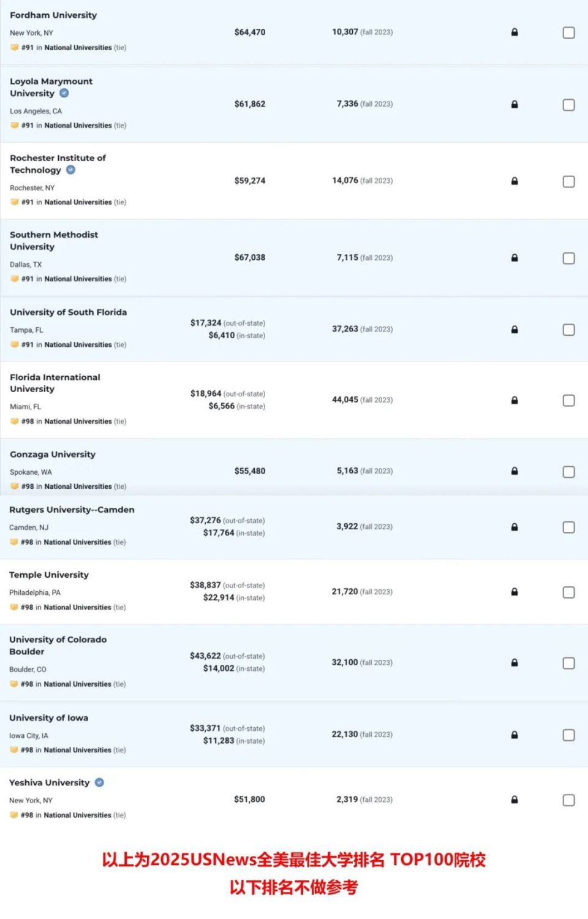The image size is (588, 919).
Task: Click the '$17,324 (out-of-state)' tuition text for South Florida
Action: pos(227,323)
